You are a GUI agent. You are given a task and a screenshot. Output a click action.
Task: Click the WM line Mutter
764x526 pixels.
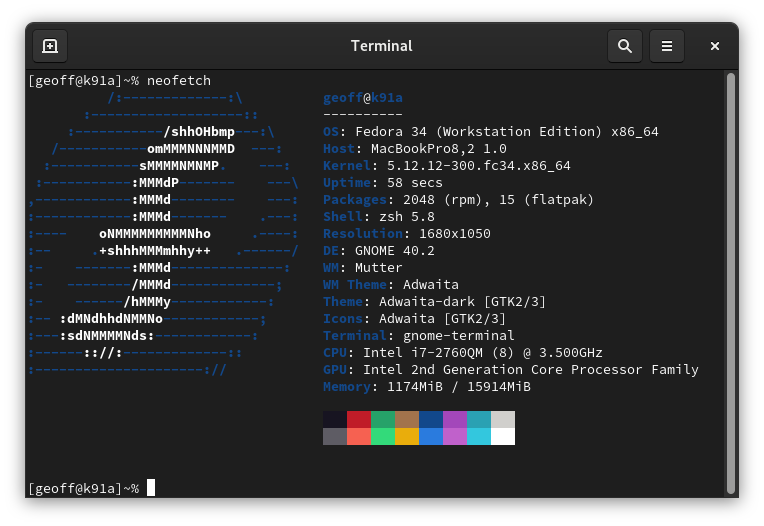[363, 268]
